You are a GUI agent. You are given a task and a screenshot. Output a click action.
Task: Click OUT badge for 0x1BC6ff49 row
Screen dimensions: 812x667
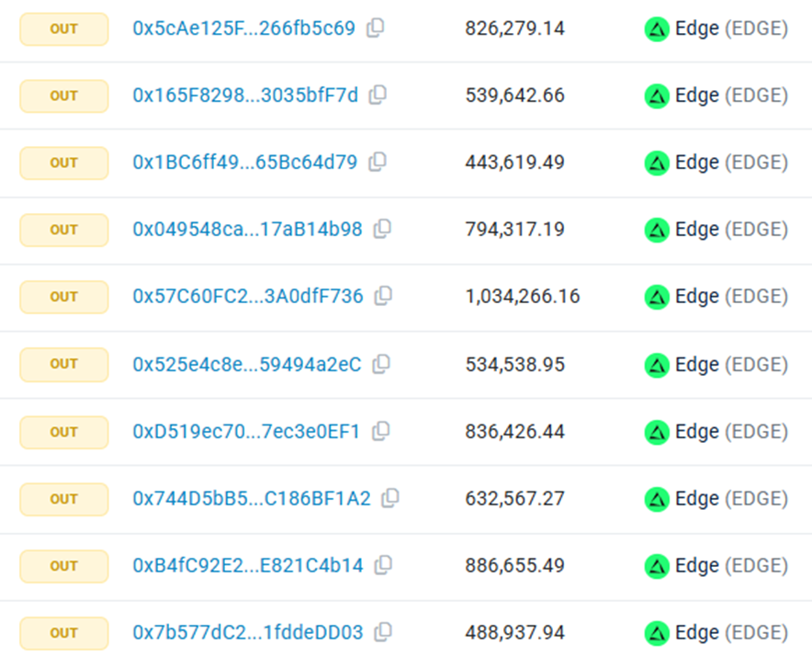click(64, 164)
